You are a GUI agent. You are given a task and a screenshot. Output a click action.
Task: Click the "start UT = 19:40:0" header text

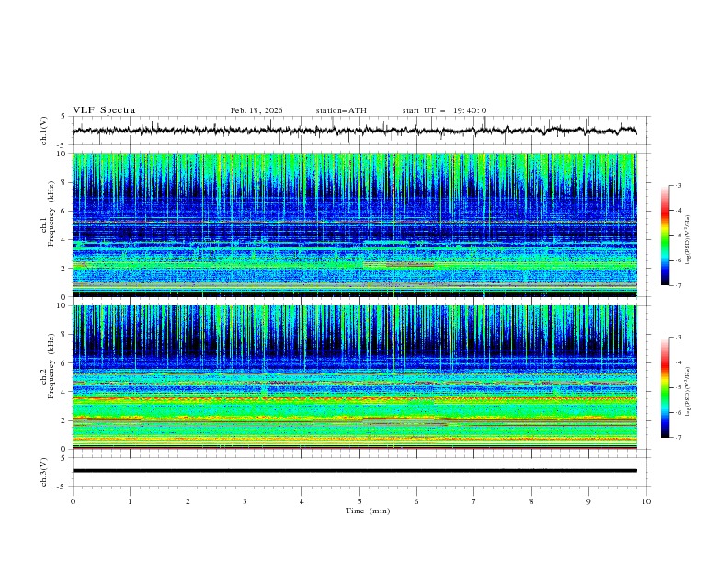pos(444,110)
